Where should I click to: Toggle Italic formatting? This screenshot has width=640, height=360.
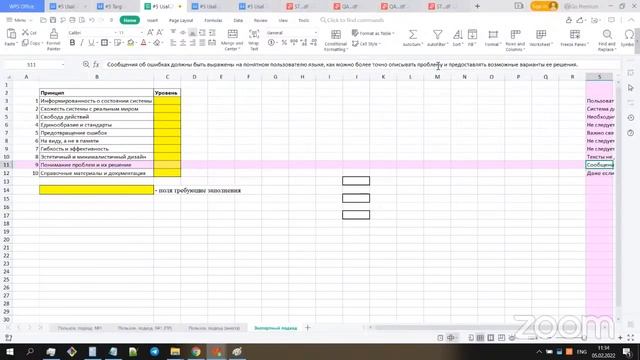click(82, 42)
